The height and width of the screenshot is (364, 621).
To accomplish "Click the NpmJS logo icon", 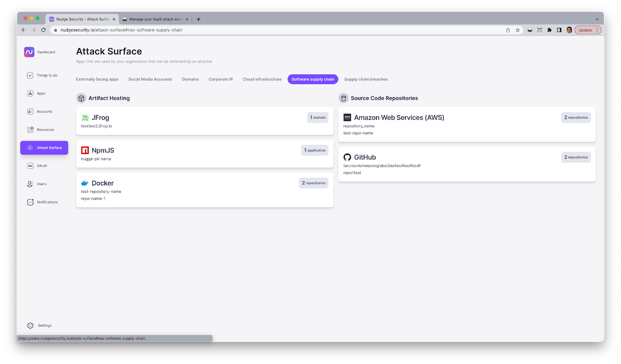I will (x=85, y=150).
